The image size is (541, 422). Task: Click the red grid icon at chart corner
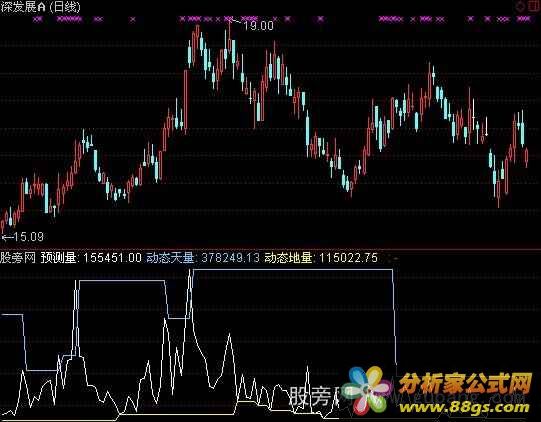[534, 6]
